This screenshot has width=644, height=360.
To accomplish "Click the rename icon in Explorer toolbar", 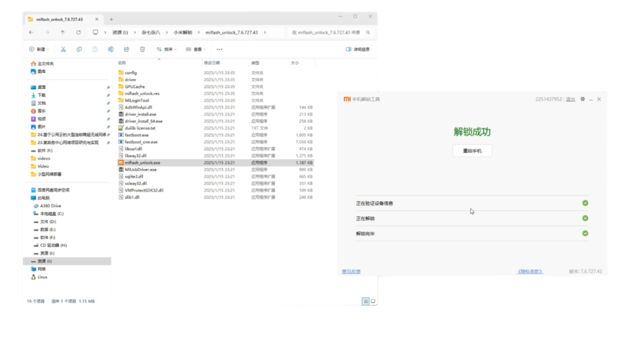I will point(111,49).
